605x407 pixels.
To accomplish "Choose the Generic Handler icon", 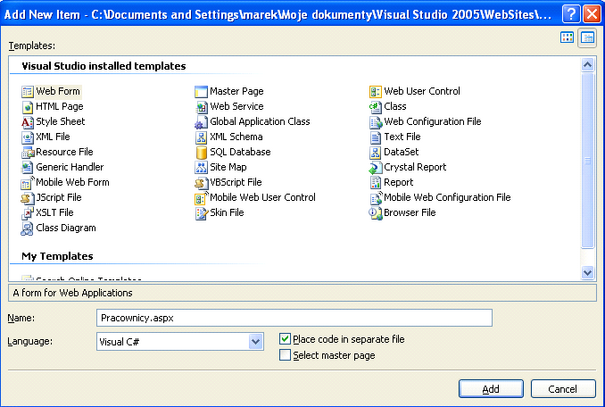I will click(x=27, y=167).
